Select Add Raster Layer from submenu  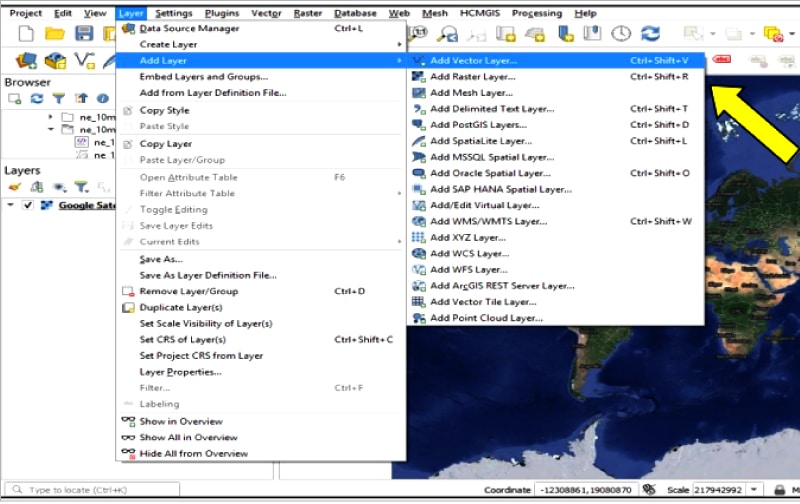tap(472, 77)
